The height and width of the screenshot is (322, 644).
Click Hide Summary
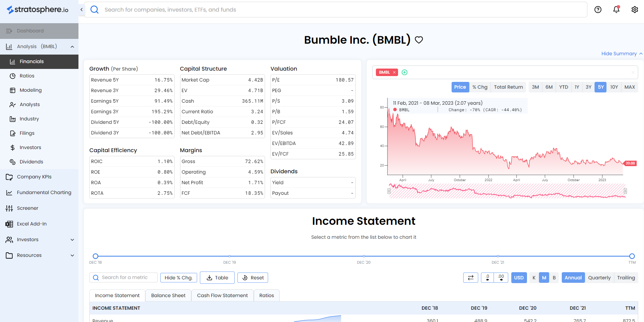click(622, 54)
